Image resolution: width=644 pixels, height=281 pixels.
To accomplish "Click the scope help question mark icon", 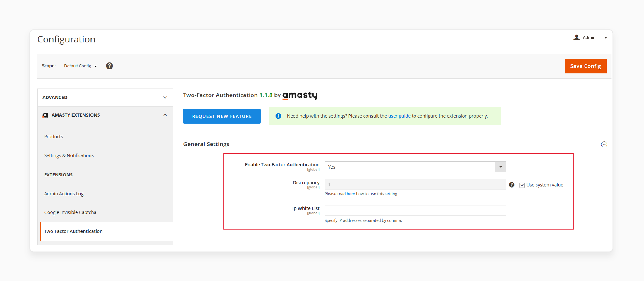I will click(x=109, y=66).
